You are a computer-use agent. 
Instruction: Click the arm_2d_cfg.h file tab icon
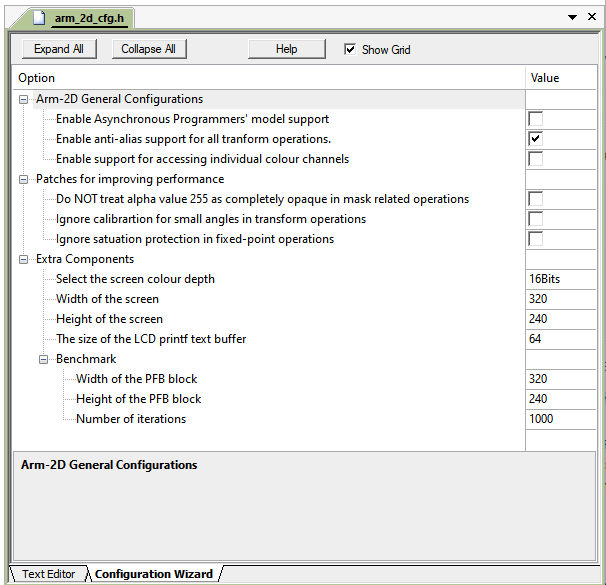pos(39,18)
